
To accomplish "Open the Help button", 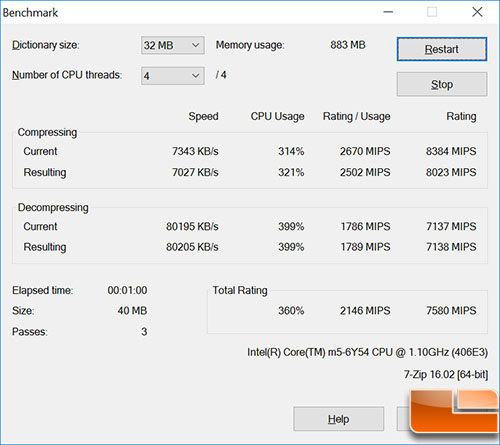I will 339,419.
